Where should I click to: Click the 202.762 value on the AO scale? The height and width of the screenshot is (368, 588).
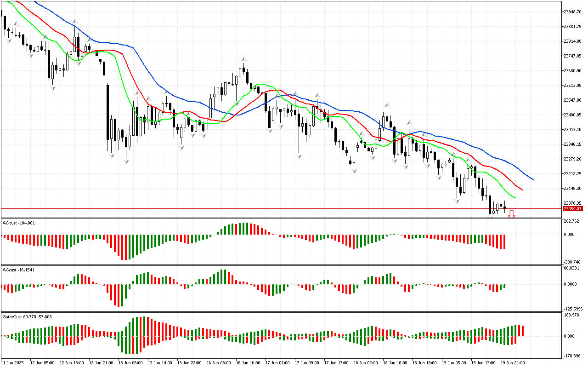572,221
